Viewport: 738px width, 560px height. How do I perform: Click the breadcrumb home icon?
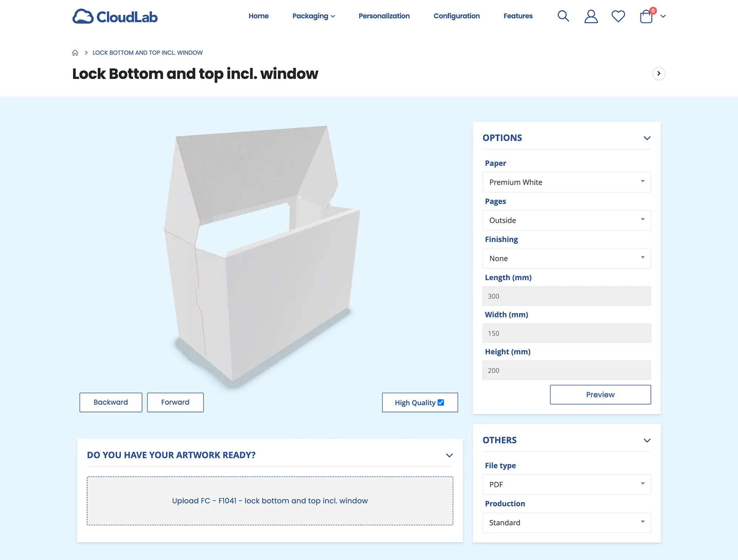click(x=75, y=53)
